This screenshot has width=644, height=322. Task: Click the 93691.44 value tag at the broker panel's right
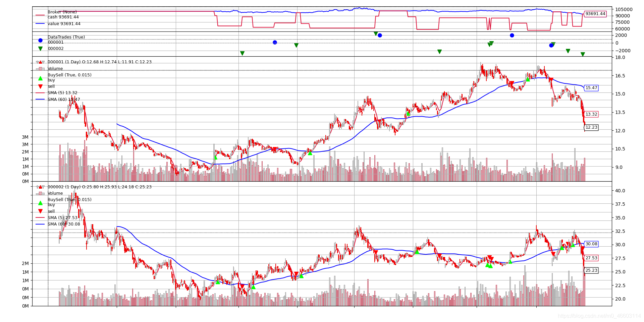point(595,14)
